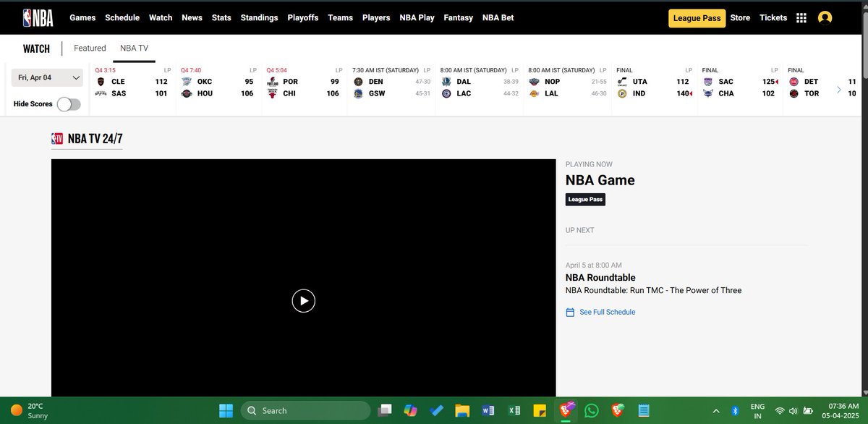Click the taskbar Search box
The height and width of the screenshot is (424, 868).
(x=305, y=410)
